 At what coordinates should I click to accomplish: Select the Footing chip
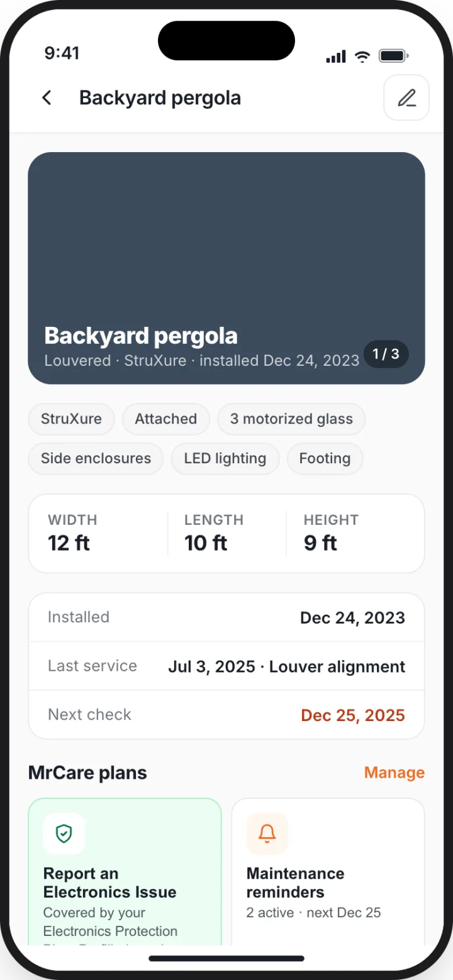pyautogui.click(x=325, y=459)
